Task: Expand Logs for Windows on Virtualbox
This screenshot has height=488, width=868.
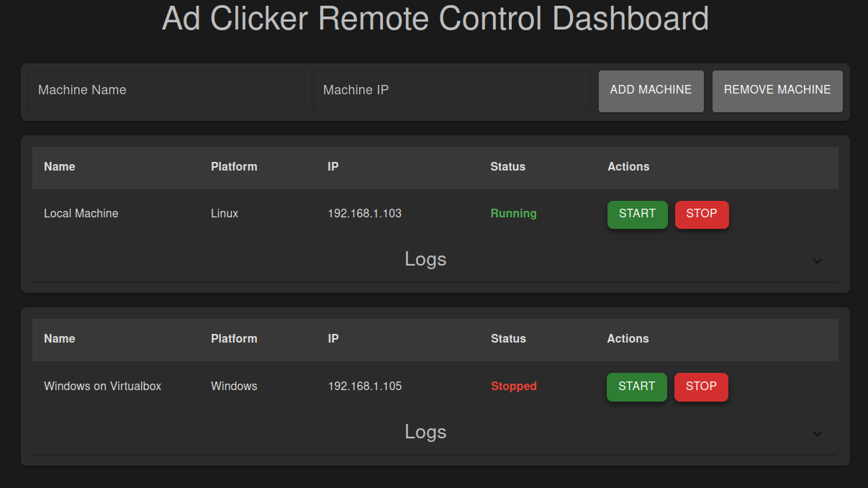Action: click(x=425, y=432)
